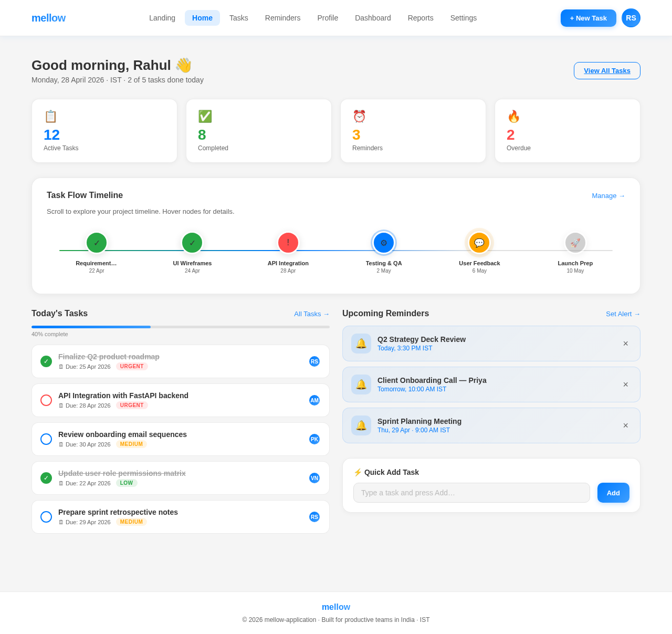Open the Manage timeline link
This screenshot has height=634, width=672.
click(608, 195)
